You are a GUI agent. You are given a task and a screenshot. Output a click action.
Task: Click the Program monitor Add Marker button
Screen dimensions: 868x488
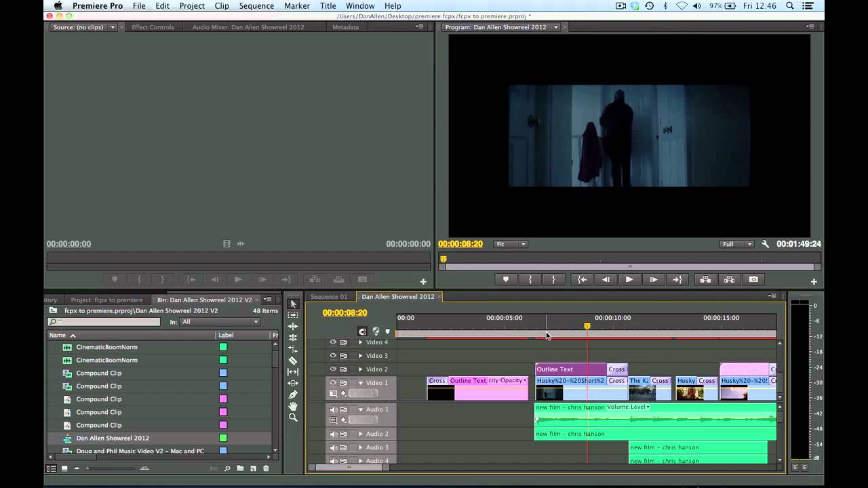click(x=505, y=279)
